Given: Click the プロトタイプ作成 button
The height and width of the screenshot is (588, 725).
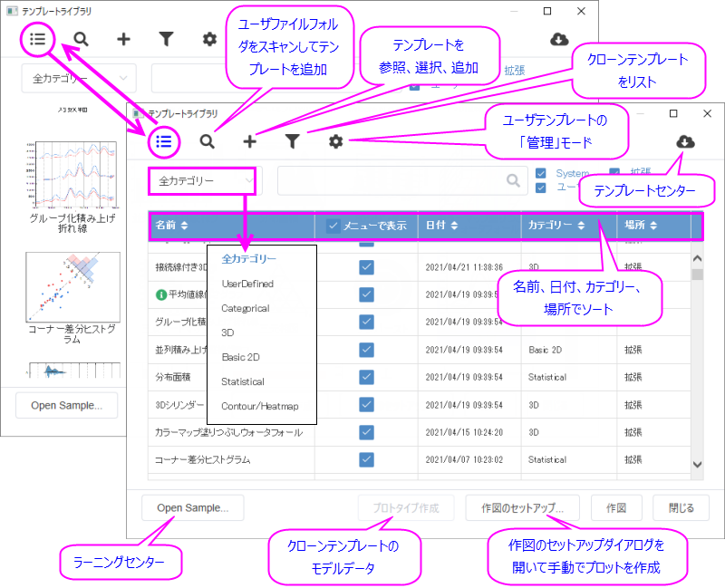Looking at the screenshot, I should pos(405,507).
